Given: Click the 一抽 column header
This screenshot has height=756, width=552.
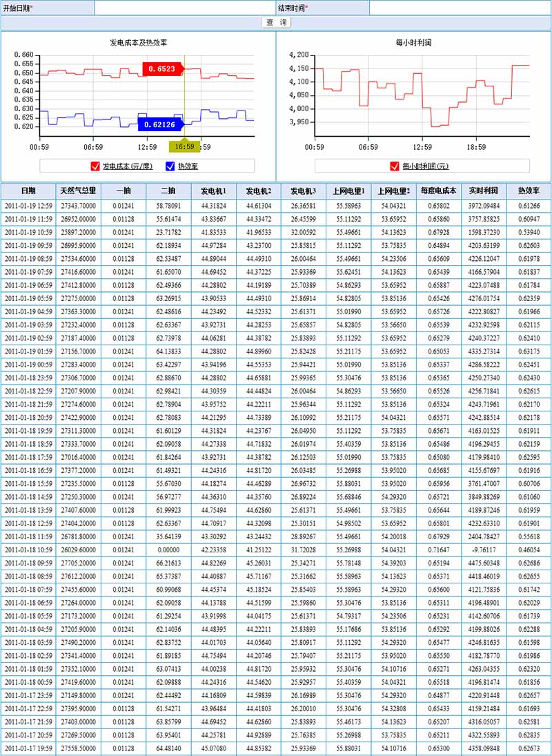Looking at the screenshot, I should click(x=124, y=191).
